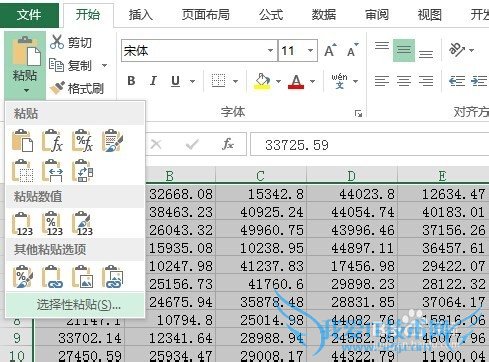Set top vertical alignment
The image size is (489, 362).
tap(382, 47)
